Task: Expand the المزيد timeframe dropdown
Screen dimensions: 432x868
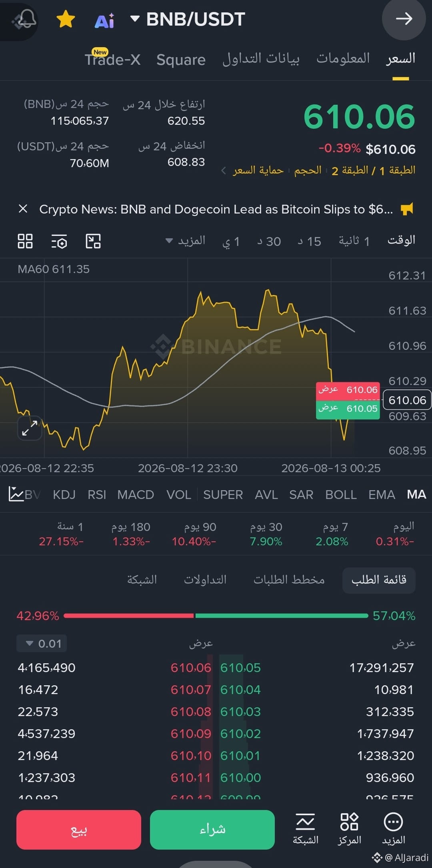Action: click(x=185, y=241)
